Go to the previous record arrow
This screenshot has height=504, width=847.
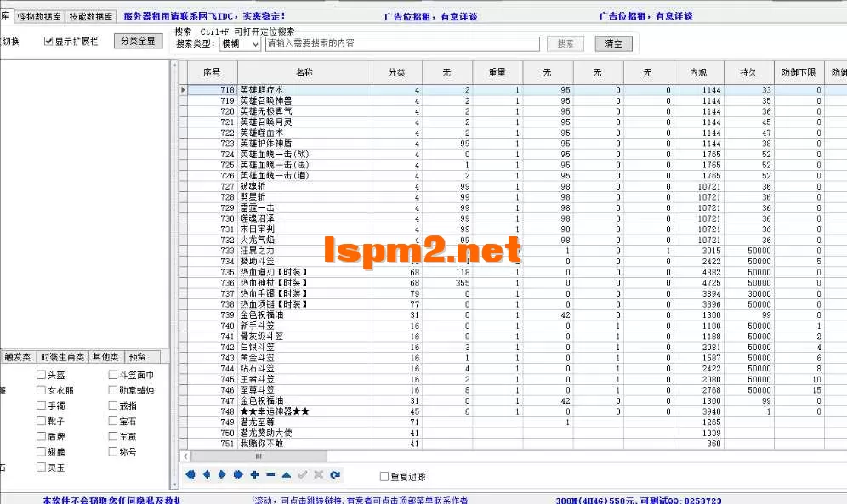(206, 475)
